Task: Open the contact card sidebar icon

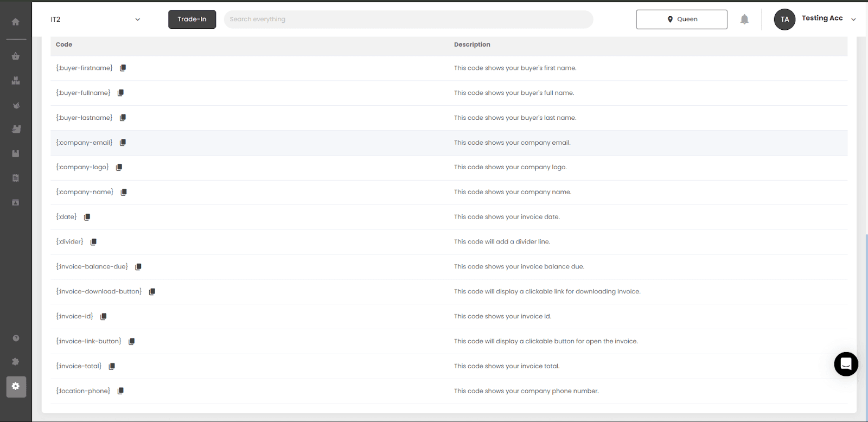Action: [x=16, y=202]
